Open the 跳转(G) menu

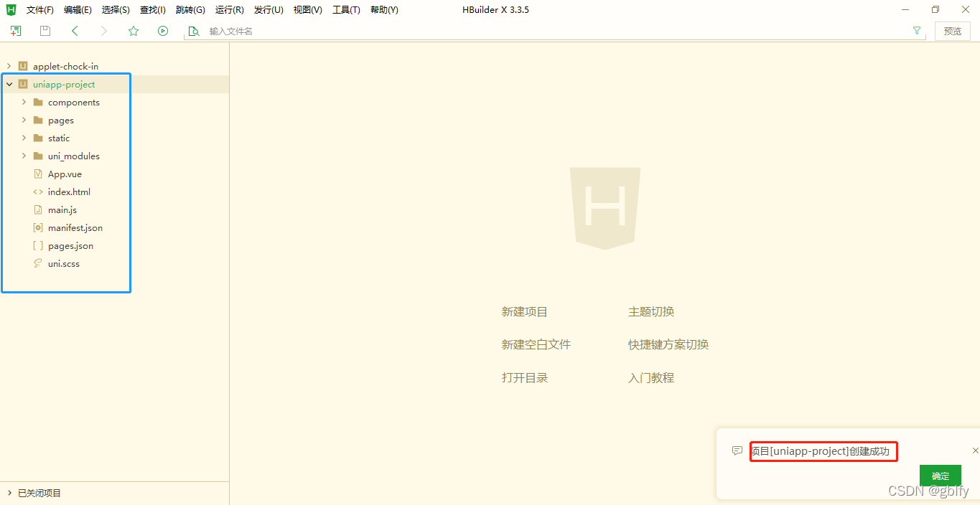point(190,10)
